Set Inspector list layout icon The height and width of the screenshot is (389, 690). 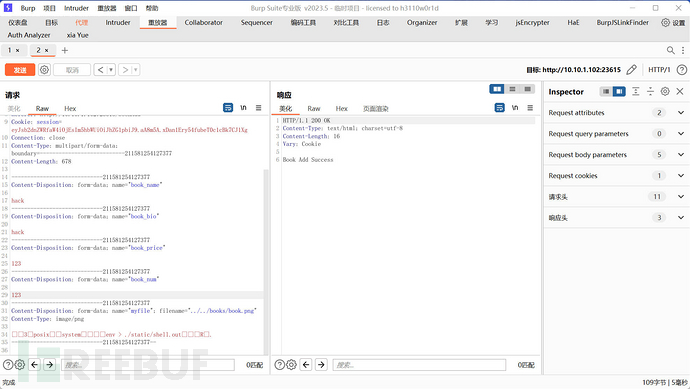tap(606, 91)
